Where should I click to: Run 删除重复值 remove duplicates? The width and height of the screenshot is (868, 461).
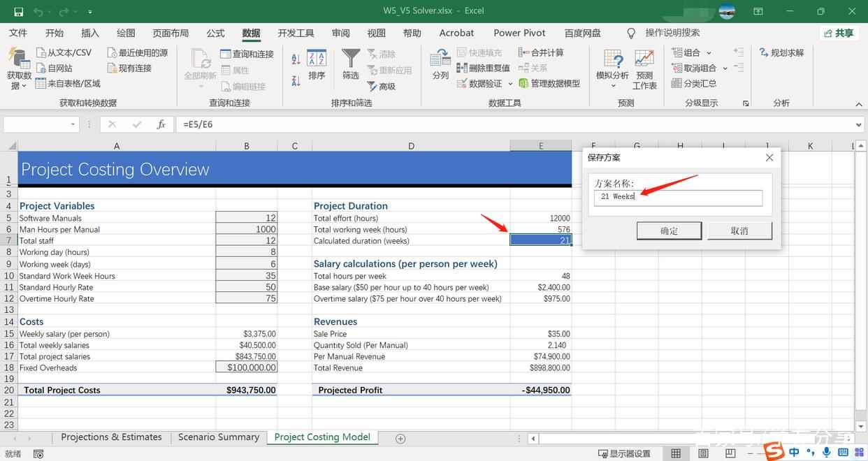click(x=483, y=68)
